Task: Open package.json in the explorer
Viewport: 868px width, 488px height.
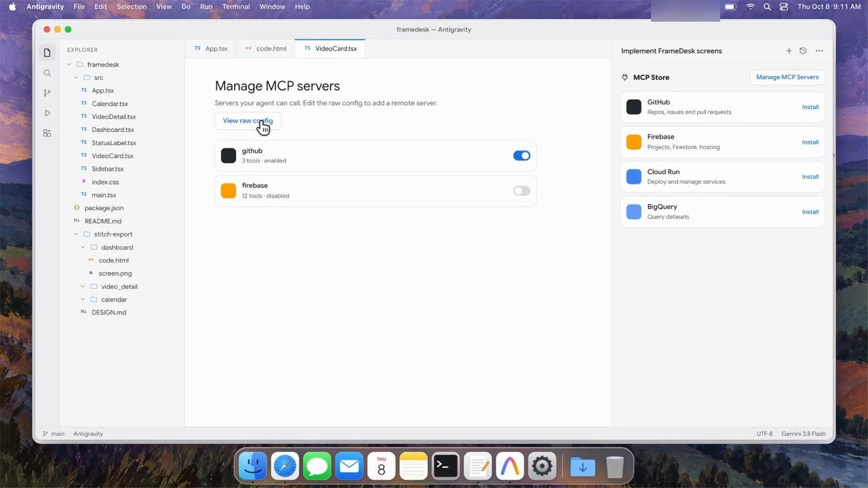Action: [x=104, y=208]
